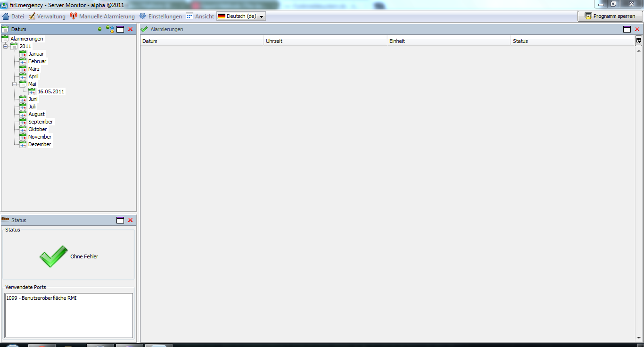Open the table column chooser icon
This screenshot has width=644, height=347.
point(638,41)
